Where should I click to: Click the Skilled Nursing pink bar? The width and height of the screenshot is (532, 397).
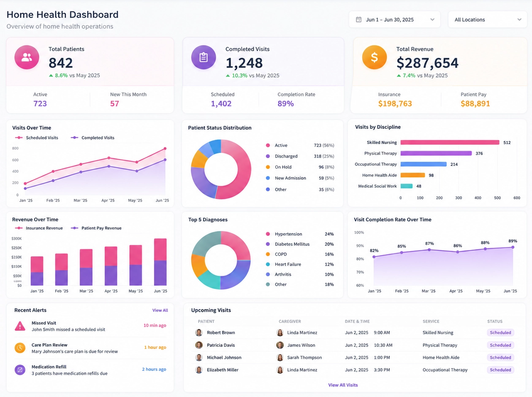click(x=450, y=142)
